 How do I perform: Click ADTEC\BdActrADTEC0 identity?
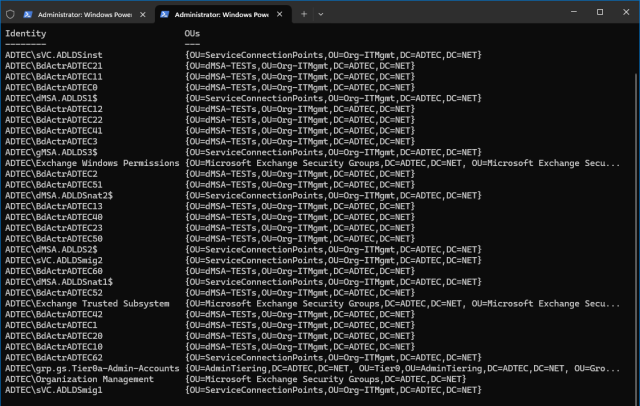point(51,87)
